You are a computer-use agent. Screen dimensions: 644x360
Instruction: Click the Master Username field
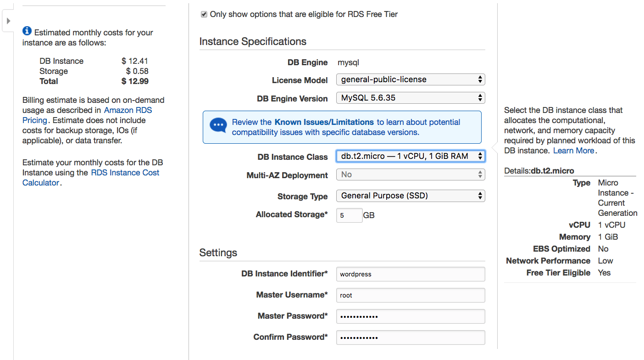411,295
